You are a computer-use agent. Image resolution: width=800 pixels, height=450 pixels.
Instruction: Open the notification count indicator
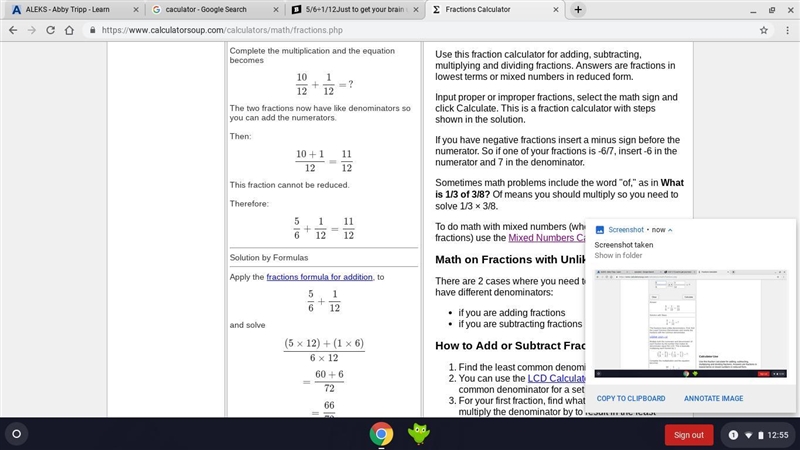coord(733,435)
